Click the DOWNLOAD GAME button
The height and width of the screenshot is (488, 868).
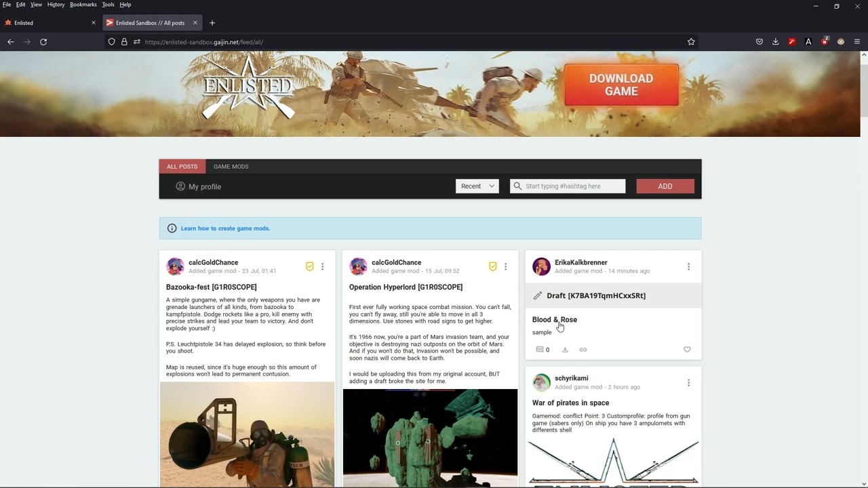point(621,85)
